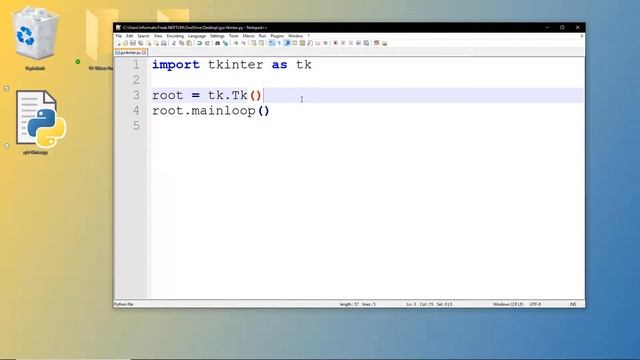Click 'Python file' in the status bar

pyautogui.click(x=124, y=304)
